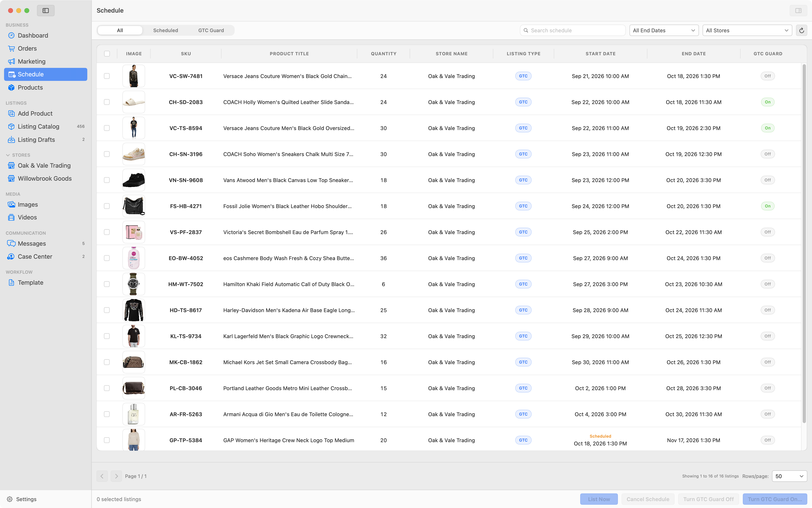Open the Listing Drafts icon
The width and height of the screenshot is (812, 508).
click(11, 140)
